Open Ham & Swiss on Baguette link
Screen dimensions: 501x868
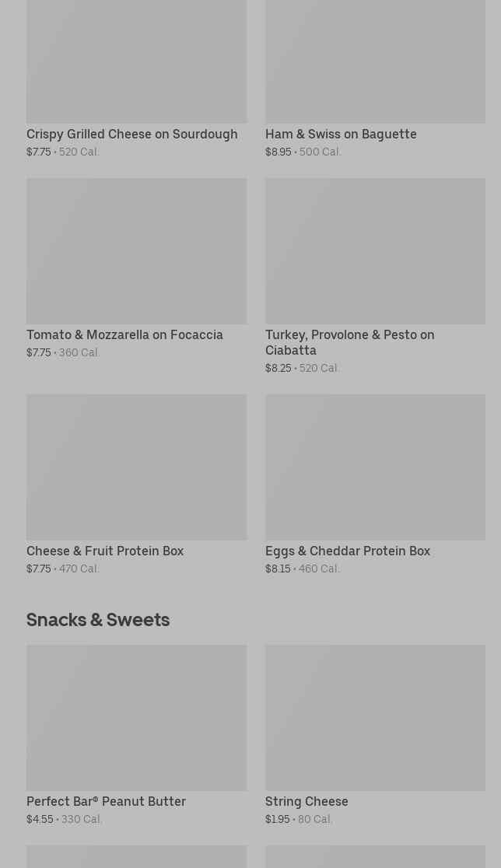coord(341,134)
